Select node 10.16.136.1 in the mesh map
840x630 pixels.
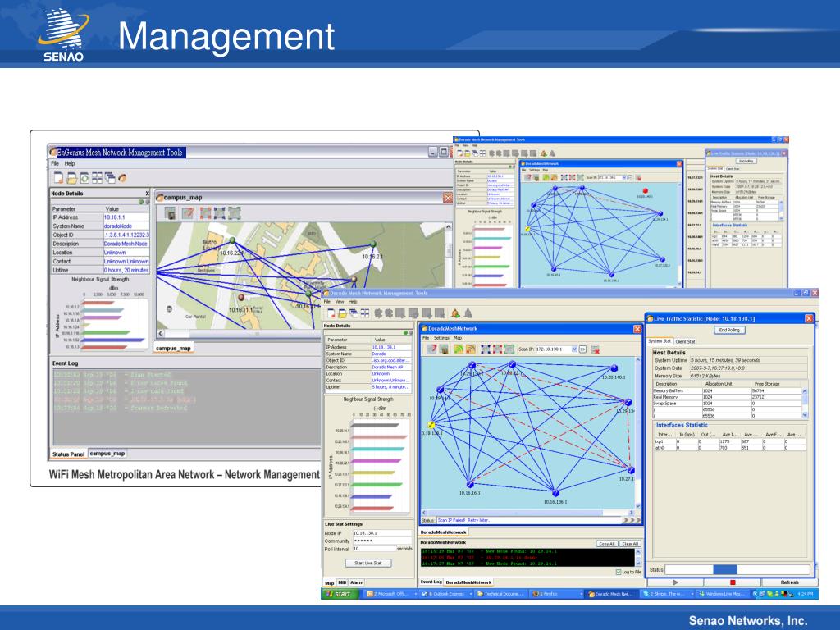555,493
